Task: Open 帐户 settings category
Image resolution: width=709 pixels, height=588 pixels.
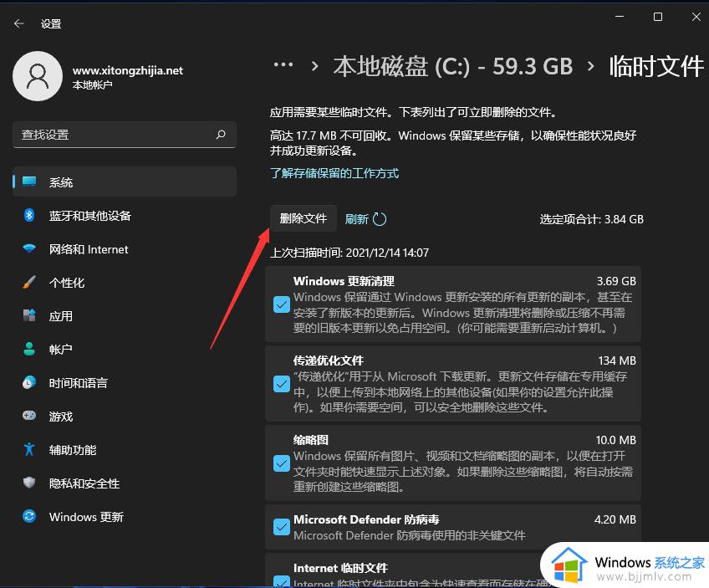Action: [x=125, y=349]
